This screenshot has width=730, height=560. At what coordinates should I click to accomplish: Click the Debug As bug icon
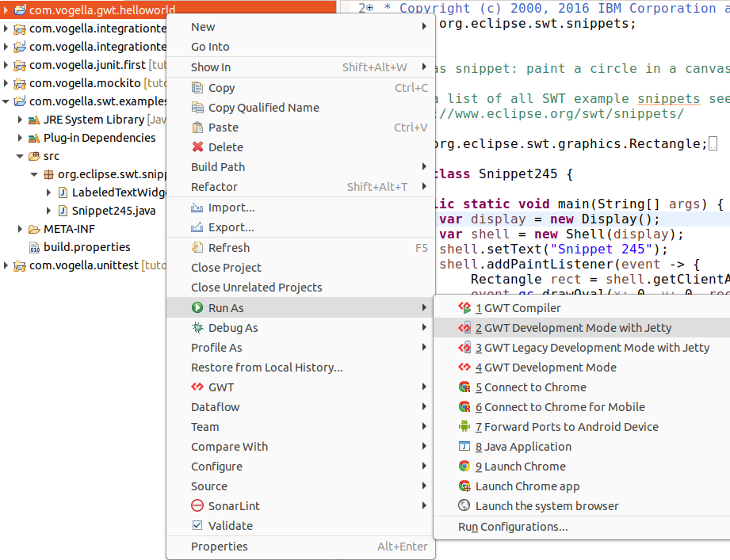[x=197, y=327]
